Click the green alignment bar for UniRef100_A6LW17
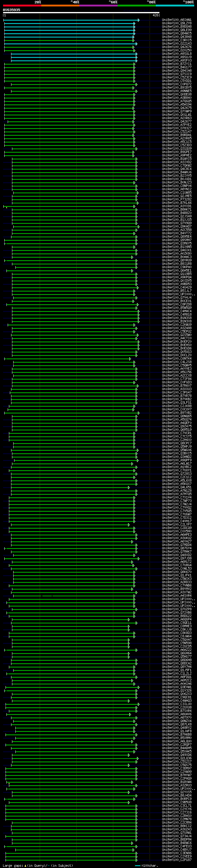 click(73, 464)
